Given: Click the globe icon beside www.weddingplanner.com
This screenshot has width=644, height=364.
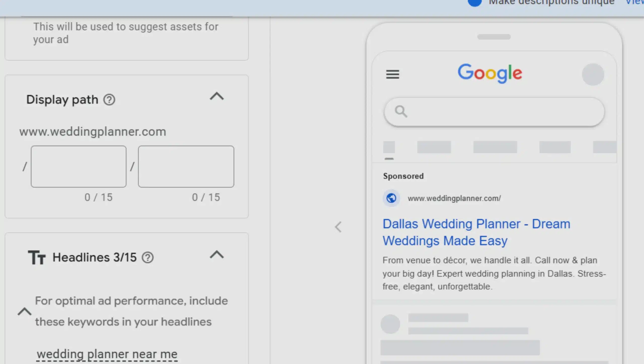Looking at the screenshot, I should (x=391, y=198).
